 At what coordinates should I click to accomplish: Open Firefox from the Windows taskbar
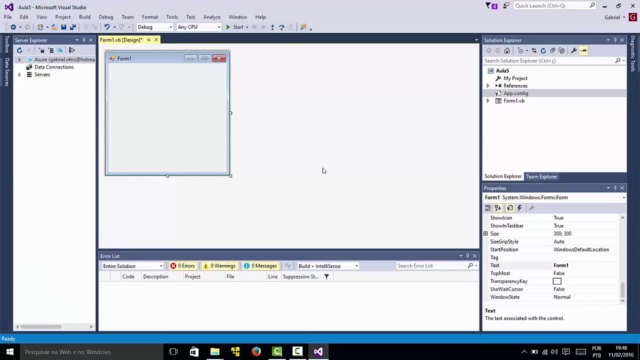point(256,351)
